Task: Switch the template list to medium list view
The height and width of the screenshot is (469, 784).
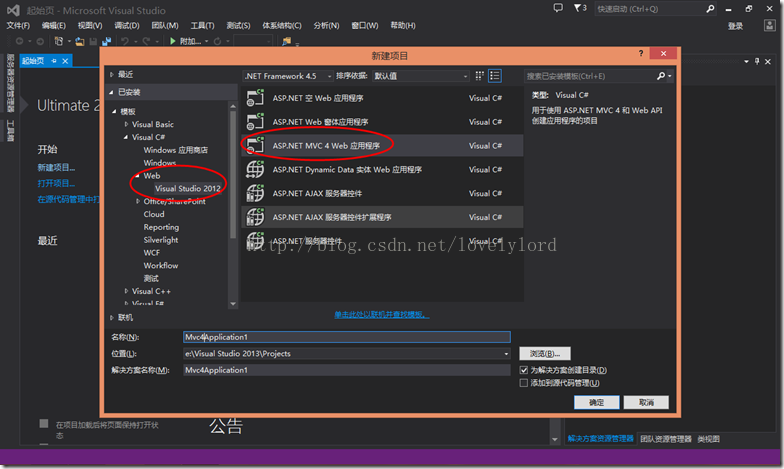Action: [494, 76]
